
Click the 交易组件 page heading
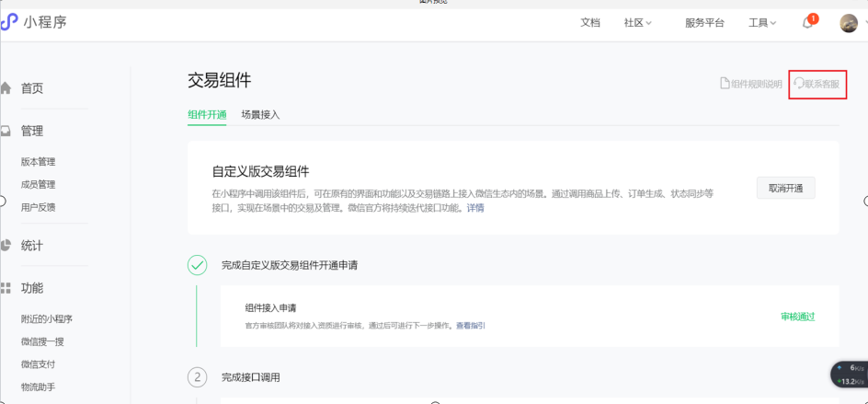click(219, 81)
